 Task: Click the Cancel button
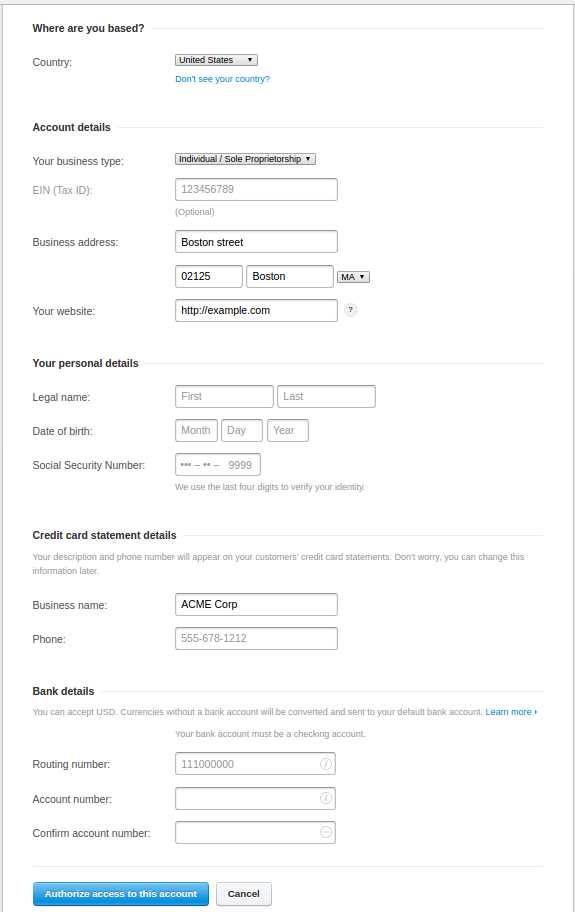(x=244, y=894)
